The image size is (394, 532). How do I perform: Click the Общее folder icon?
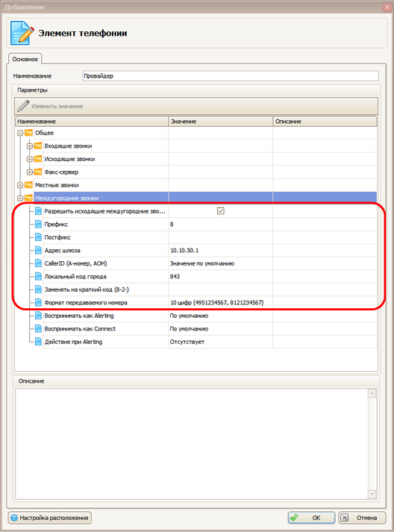pyautogui.click(x=28, y=133)
